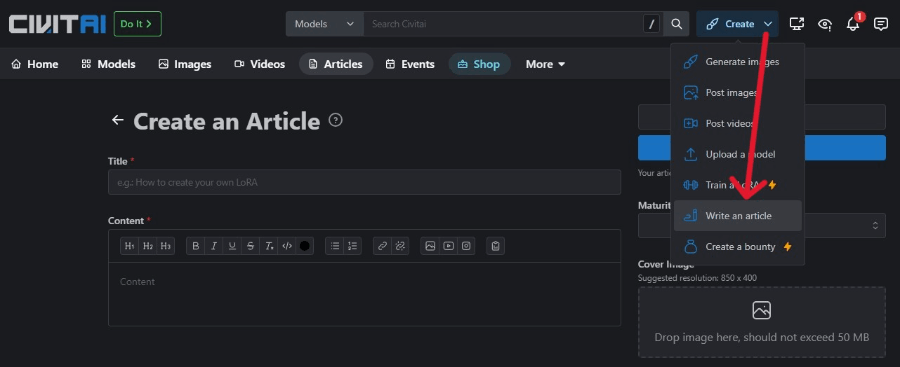This screenshot has height=367, width=900.
Task: Open the Maturity level select arrows
Action: (x=875, y=226)
